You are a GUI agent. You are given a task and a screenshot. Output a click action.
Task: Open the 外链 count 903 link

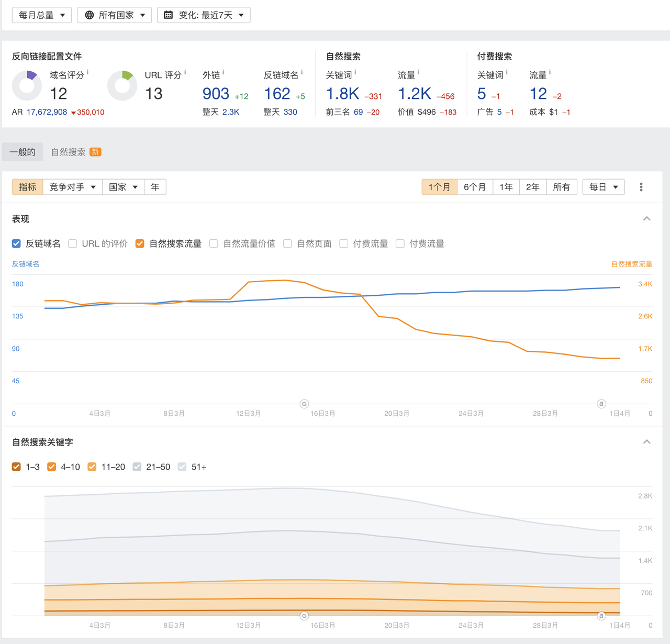pyautogui.click(x=216, y=94)
